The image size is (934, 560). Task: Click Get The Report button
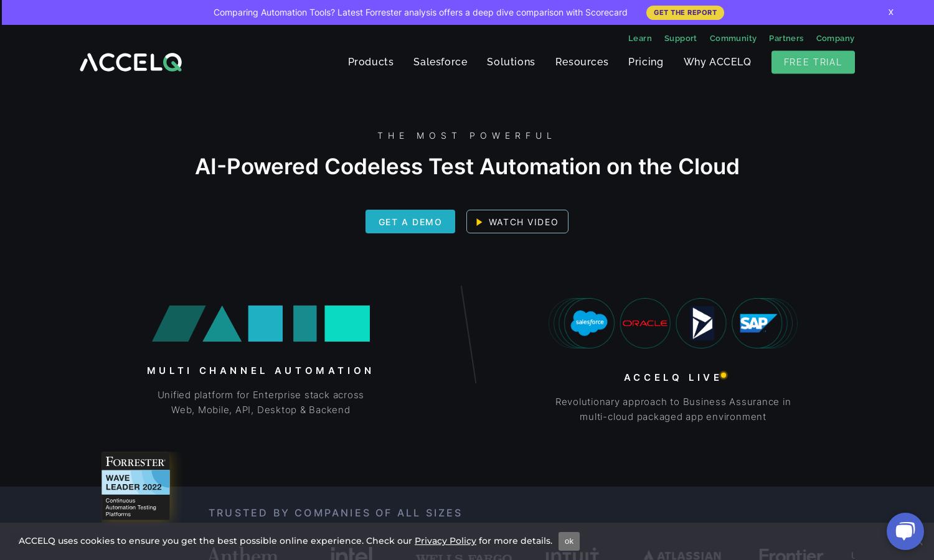pyautogui.click(x=685, y=12)
